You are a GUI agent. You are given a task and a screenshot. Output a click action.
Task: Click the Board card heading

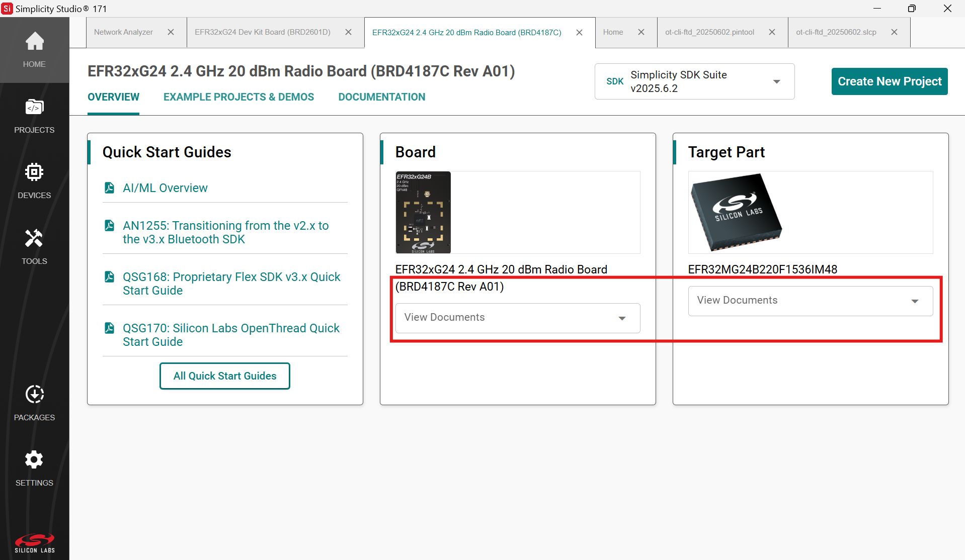tap(416, 152)
